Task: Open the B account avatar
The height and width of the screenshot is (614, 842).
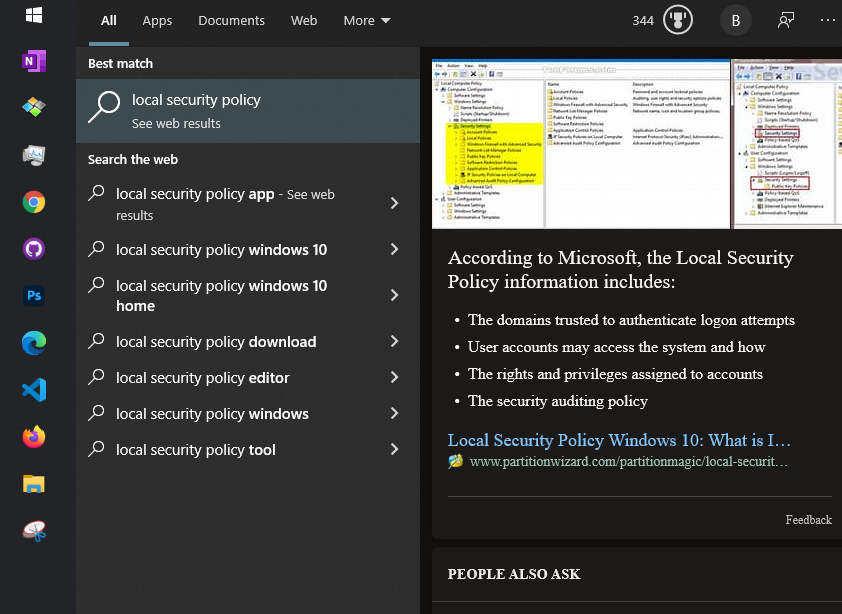Action: 736,20
